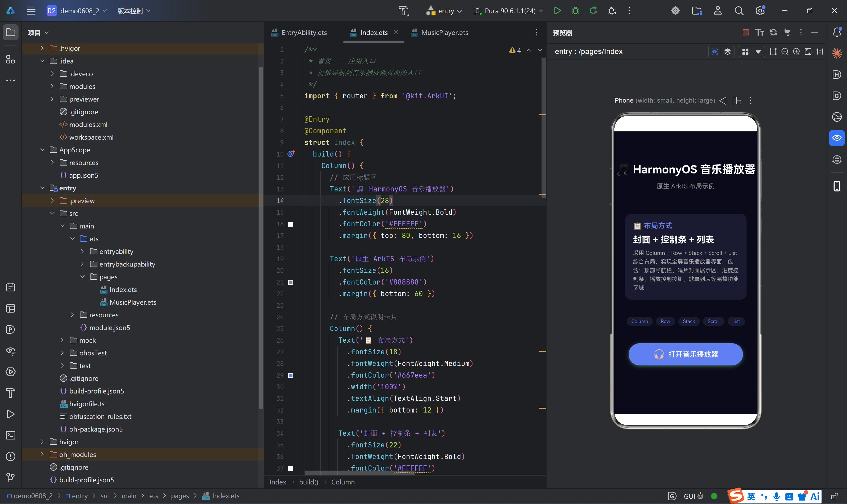Open the entry run configuration dropdown

(444, 11)
